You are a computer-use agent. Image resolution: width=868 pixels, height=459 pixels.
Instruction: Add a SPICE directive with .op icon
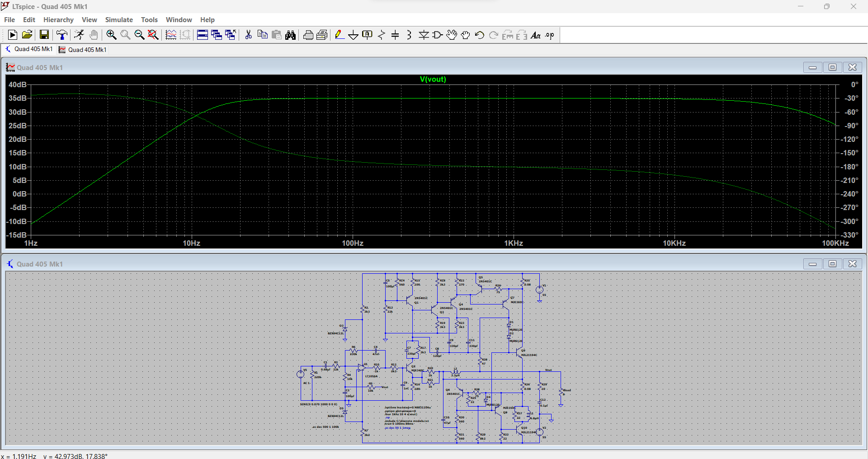[x=550, y=35]
